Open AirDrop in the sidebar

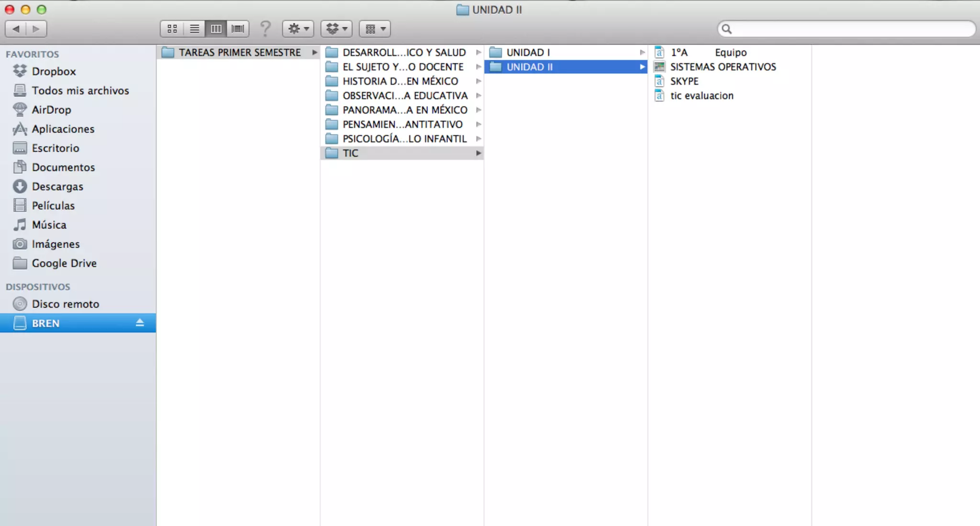point(51,110)
